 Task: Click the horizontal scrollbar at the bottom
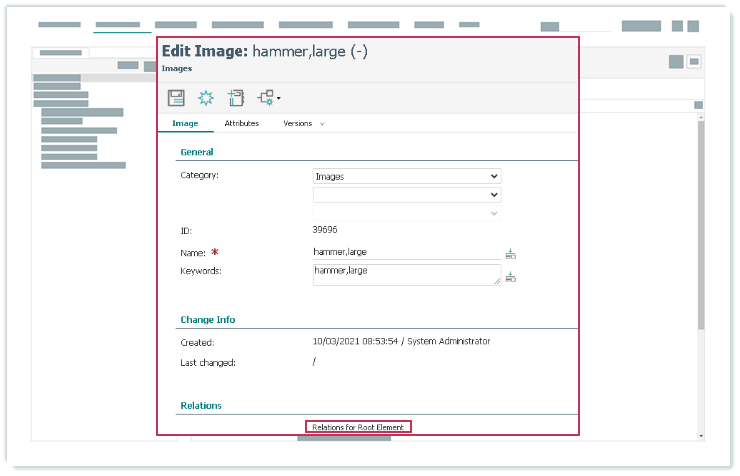[330, 438]
